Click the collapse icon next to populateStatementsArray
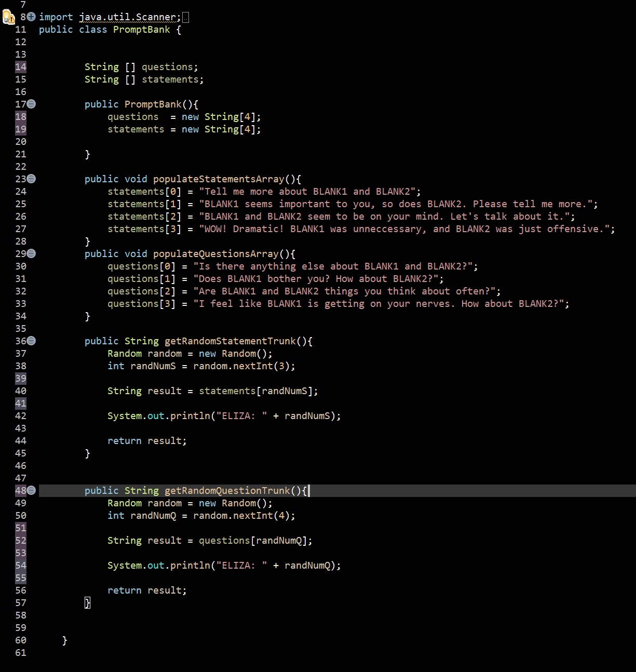Image resolution: width=636 pixels, height=672 pixels. [30, 179]
